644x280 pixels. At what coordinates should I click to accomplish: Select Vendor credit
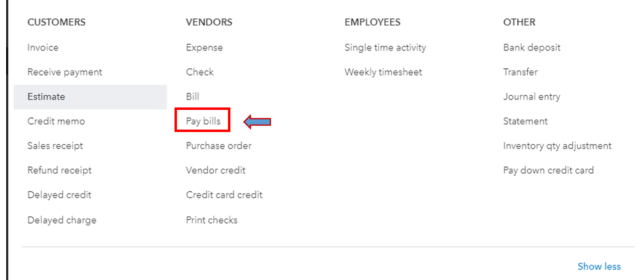tap(216, 170)
